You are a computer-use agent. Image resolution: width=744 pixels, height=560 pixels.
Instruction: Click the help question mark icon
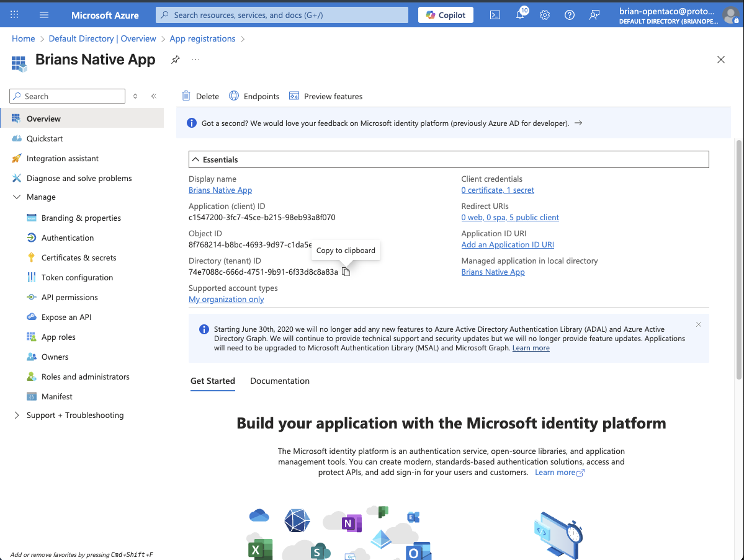click(569, 14)
